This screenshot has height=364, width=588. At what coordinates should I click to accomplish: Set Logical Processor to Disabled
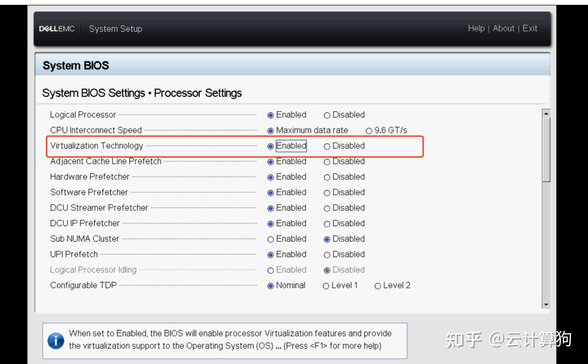(327, 116)
